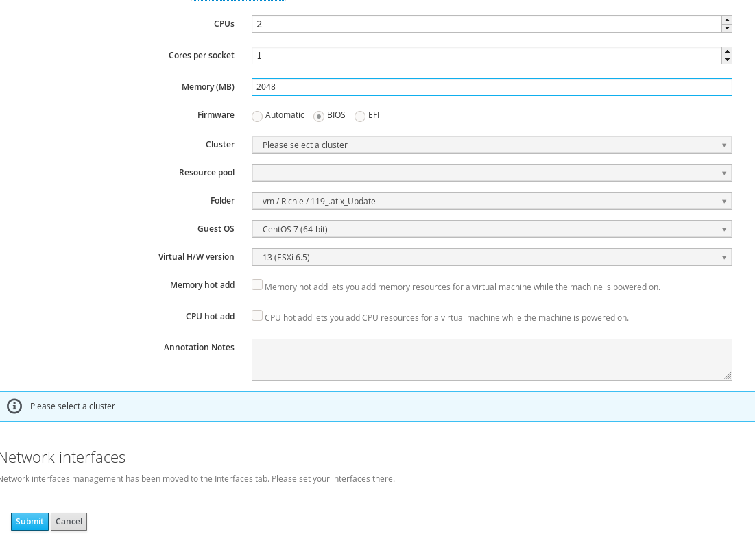Viewport: 755px width, 560px height.
Task: Open the Virtual H/W version dropdown
Action: (492, 258)
